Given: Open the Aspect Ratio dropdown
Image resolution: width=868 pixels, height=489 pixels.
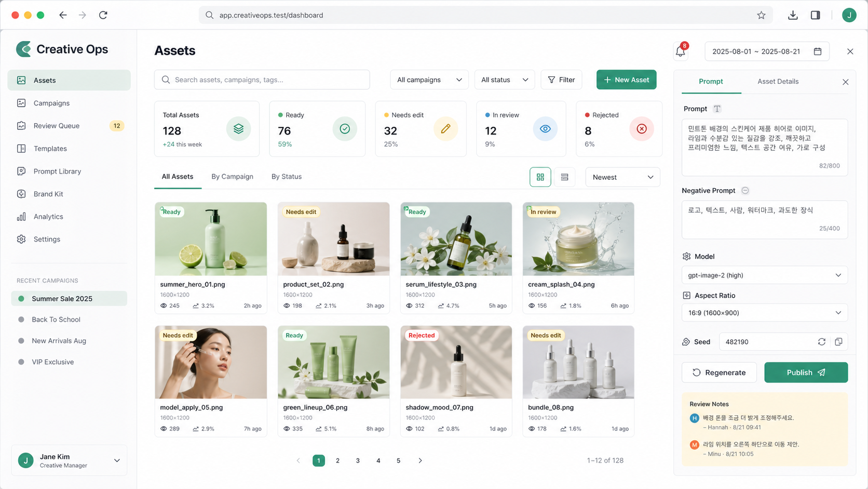Looking at the screenshot, I should 764,313.
